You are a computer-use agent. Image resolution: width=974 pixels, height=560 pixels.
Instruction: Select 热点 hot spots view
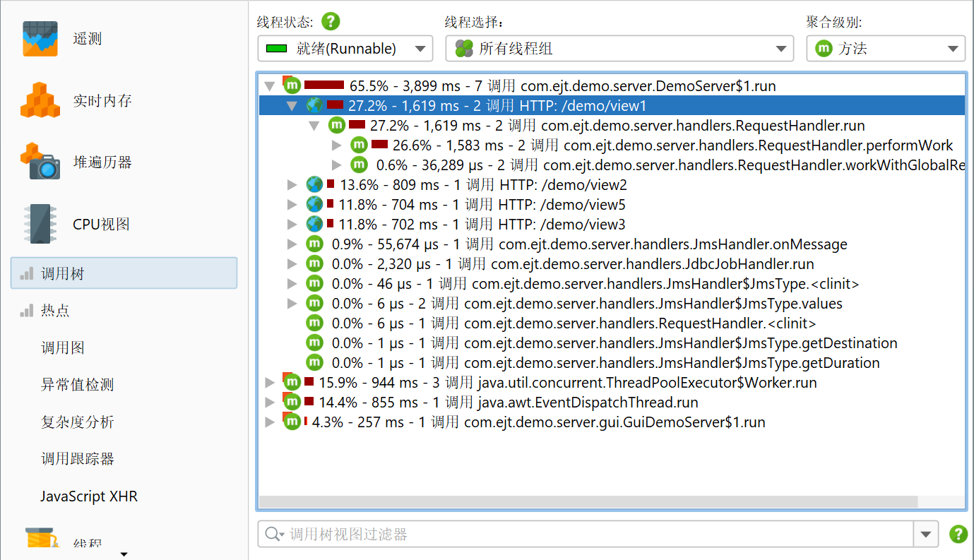[x=55, y=311]
